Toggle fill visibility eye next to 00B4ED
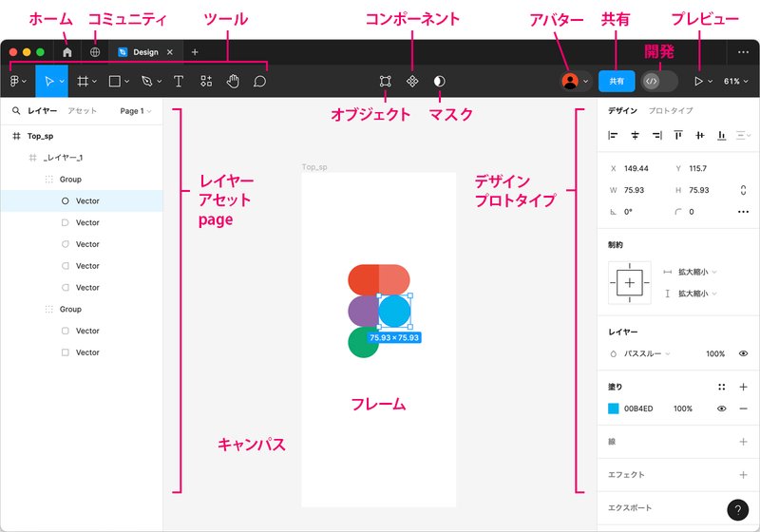760x532 pixels. [722, 408]
